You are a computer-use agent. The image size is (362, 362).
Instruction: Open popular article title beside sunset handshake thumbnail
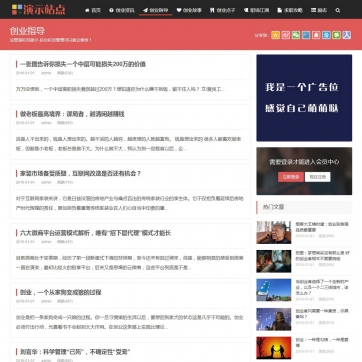click(322, 343)
